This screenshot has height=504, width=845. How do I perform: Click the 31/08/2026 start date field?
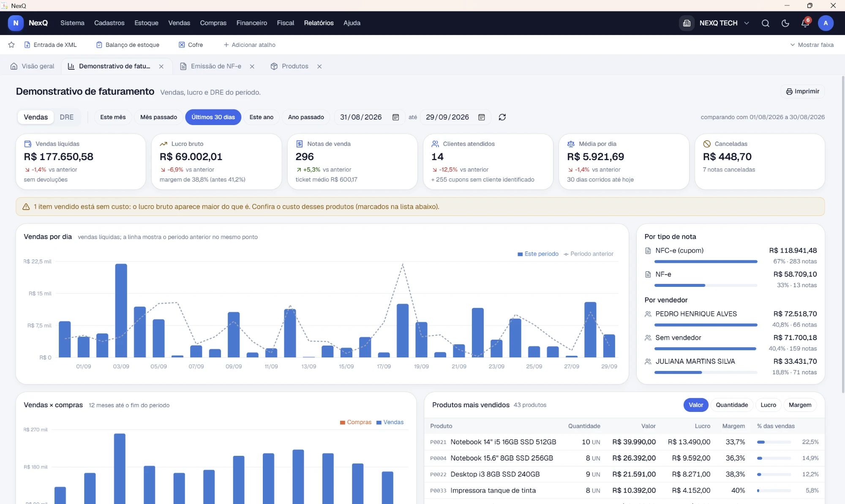369,117
